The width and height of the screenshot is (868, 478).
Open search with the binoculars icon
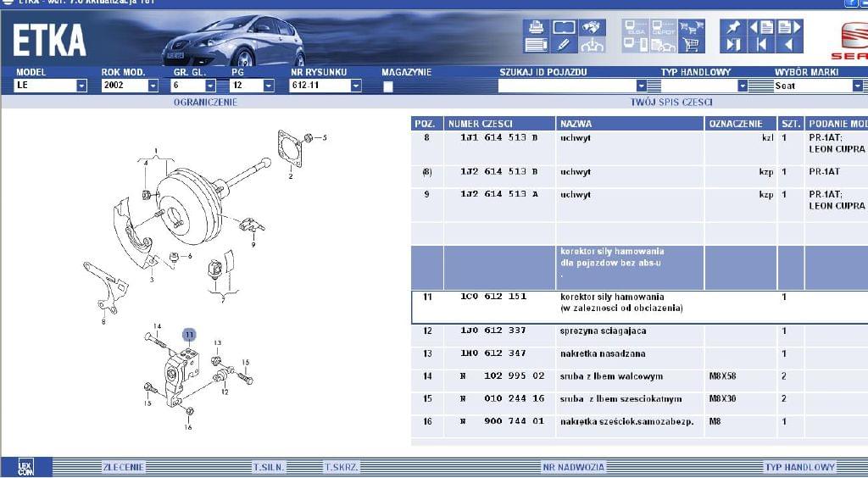point(592,28)
